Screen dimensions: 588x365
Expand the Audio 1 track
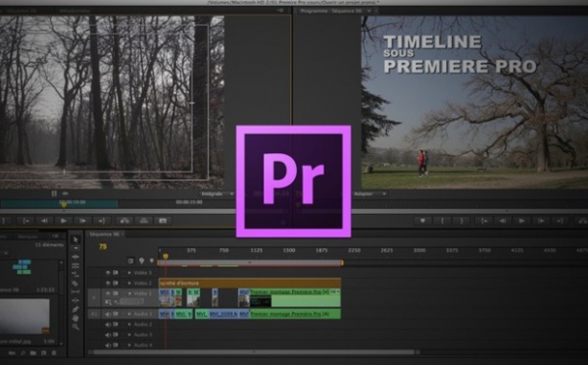click(x=129, y=314)
